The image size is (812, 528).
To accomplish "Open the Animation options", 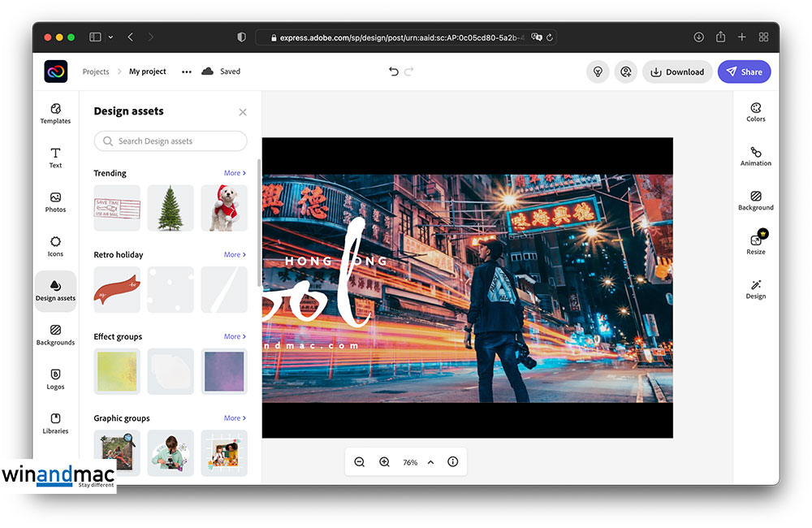I will [755, 157].
